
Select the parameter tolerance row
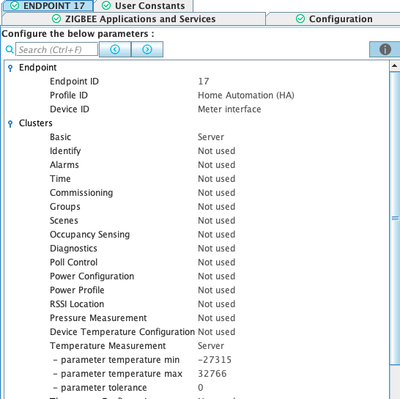[100, 388]
